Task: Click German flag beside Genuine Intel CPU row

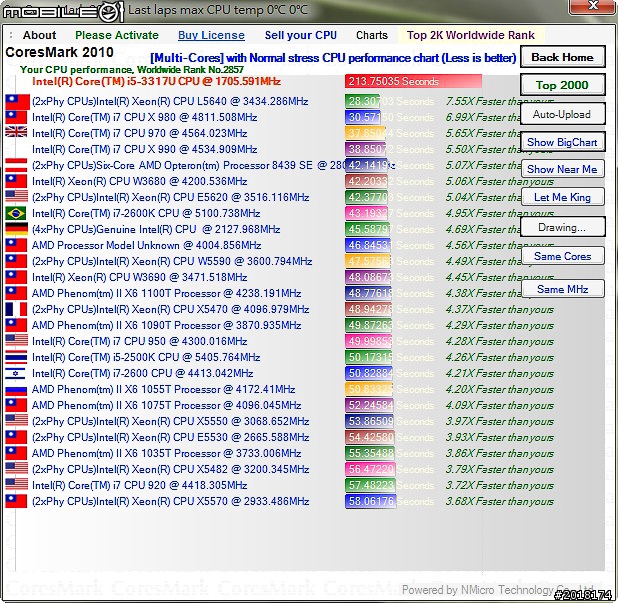Action: (x=17, y=229)
